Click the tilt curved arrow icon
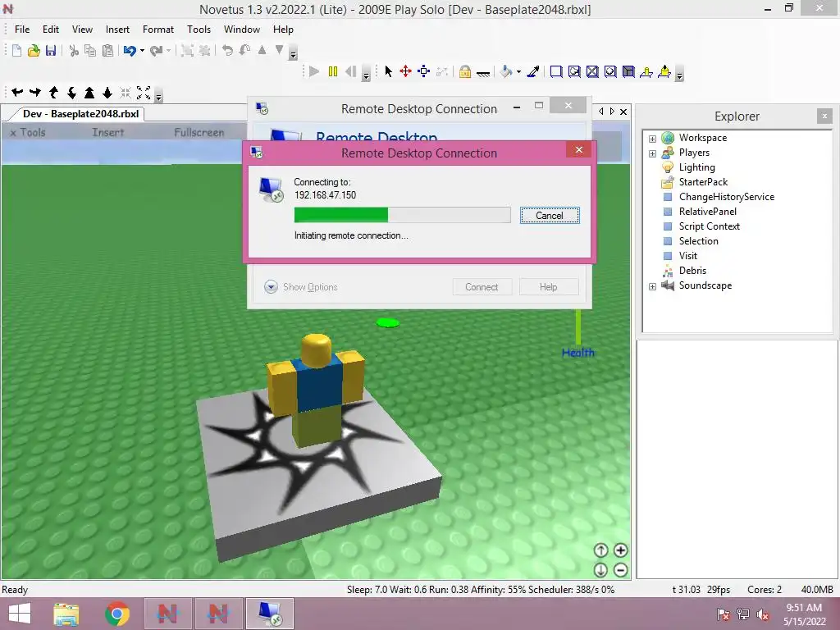The height and width of the screenshot is (630, 840). [244, 50]
